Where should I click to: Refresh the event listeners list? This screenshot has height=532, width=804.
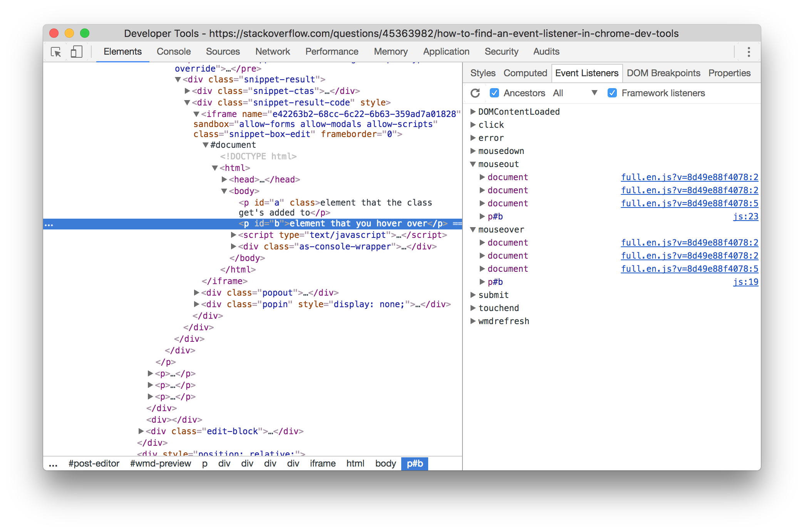(475, 93)
